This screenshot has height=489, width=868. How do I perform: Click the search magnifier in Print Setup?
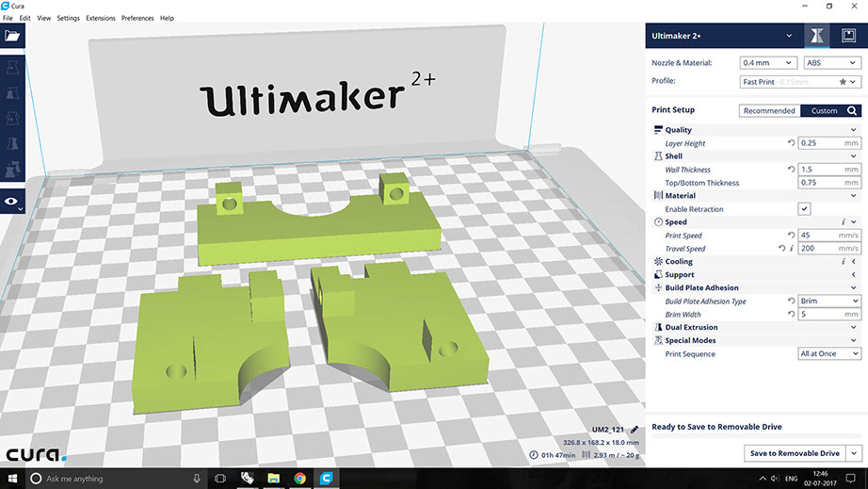[852, 111]
